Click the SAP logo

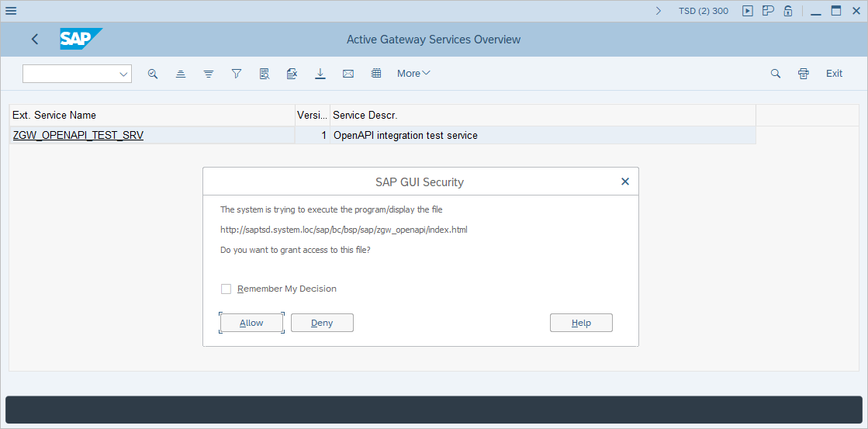pos(81,40)
